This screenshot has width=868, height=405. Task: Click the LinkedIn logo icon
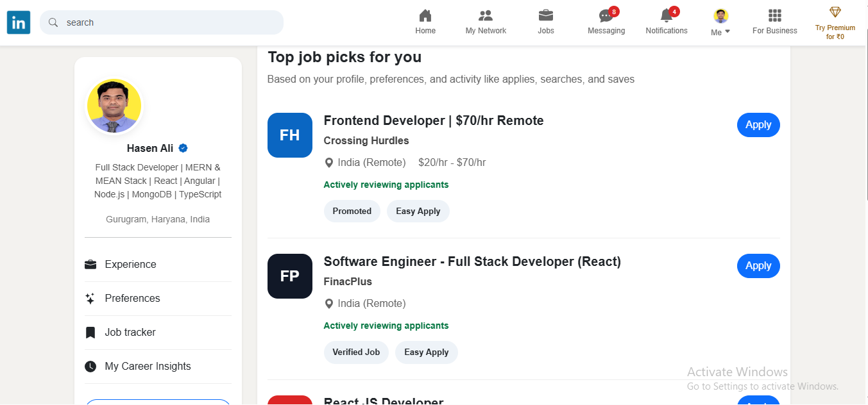tap(19, 23)
